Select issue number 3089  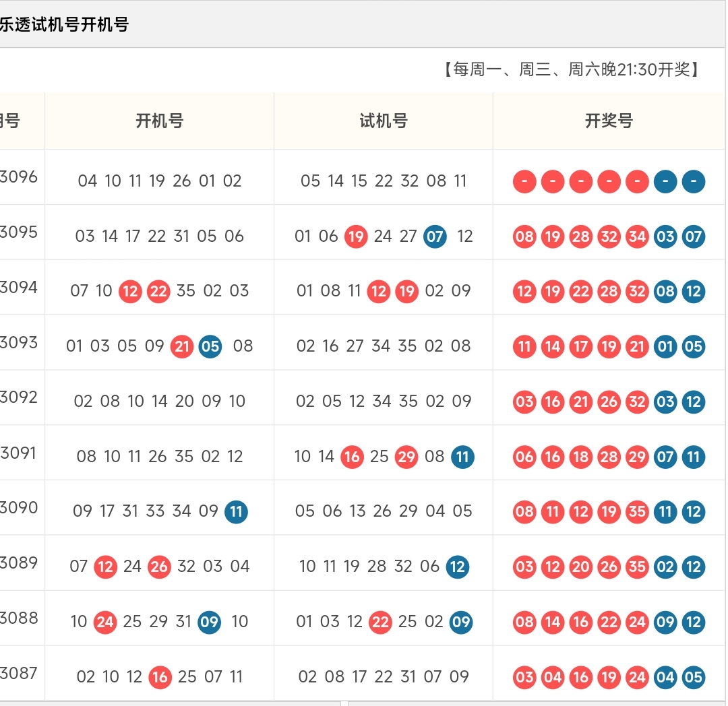point(19,563)
